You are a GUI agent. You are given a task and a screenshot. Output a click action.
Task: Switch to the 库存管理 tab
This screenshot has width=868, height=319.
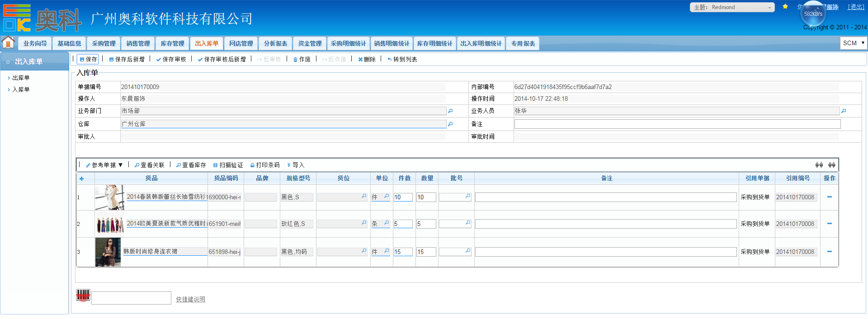point(172,43)
